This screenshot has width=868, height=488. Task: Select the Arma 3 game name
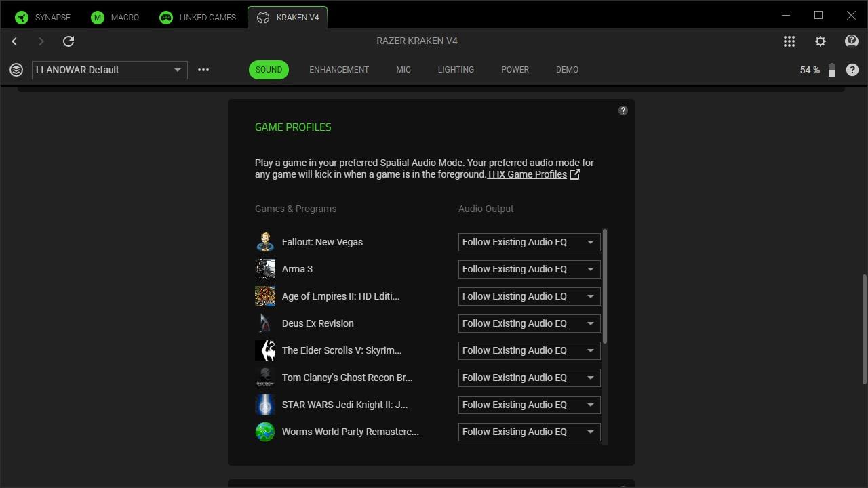click(x=297, y=269)
